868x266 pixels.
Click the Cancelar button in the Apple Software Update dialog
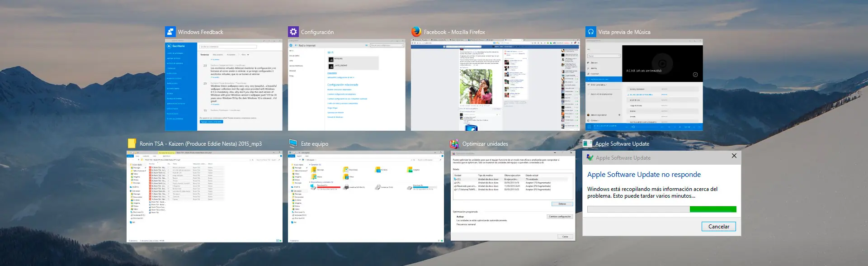coord(719,226)
